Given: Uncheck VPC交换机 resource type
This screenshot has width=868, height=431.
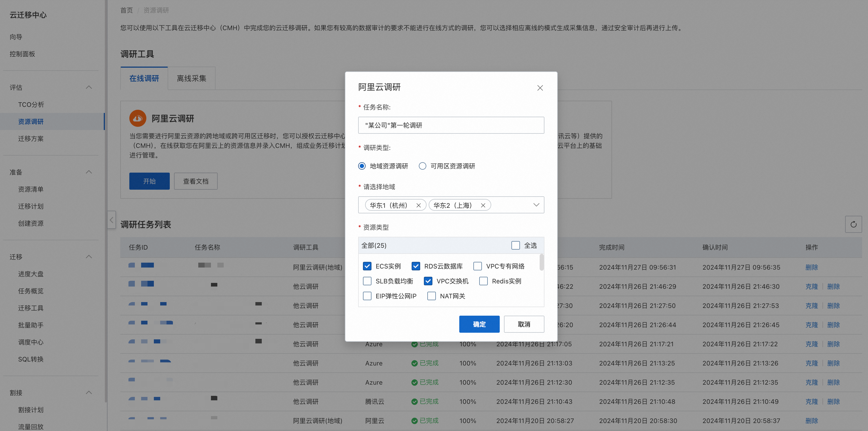Looking at the screenshot, I should (x=428, y=281).
